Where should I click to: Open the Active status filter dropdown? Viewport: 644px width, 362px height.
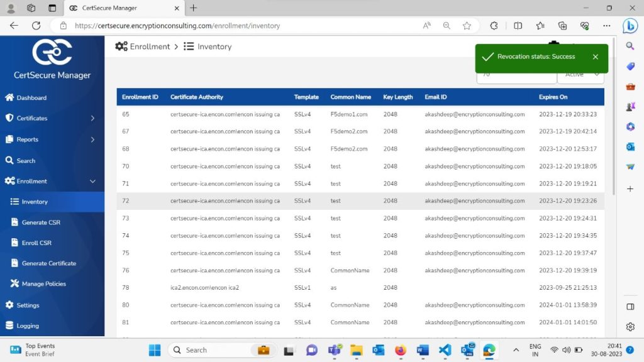click(x=580, y=75)
